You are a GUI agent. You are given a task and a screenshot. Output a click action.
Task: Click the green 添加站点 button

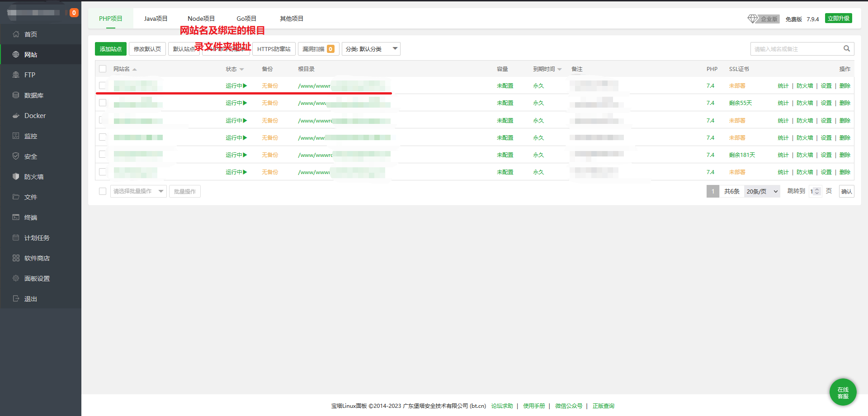point(111,49)
